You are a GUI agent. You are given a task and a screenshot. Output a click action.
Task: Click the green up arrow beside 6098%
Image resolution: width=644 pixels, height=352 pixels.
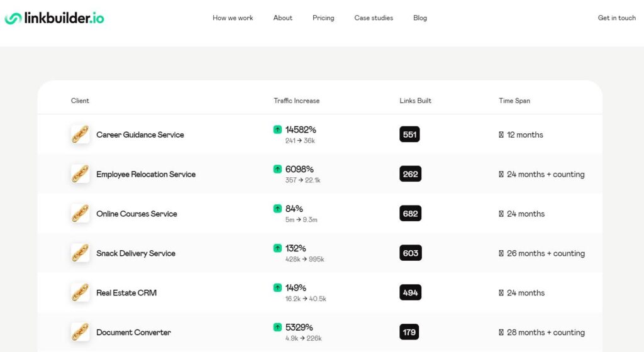coord(277,169)
